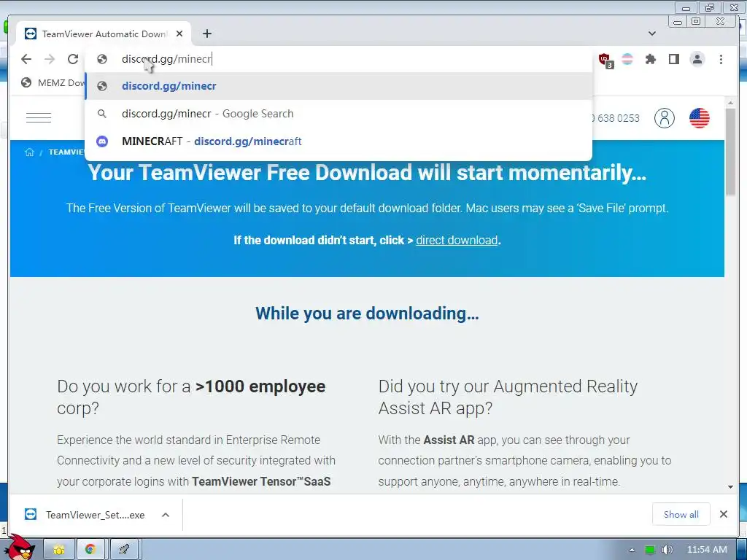Click the green tray status icon
The width and height of the screenshot is (747, 560).
(650, 550)
